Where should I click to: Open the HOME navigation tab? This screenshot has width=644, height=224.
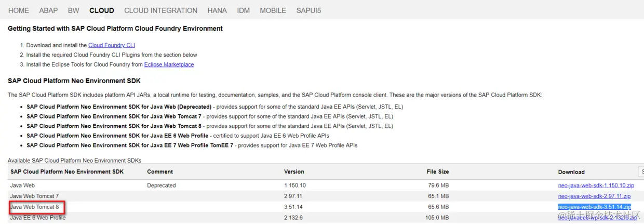point(19,10)
